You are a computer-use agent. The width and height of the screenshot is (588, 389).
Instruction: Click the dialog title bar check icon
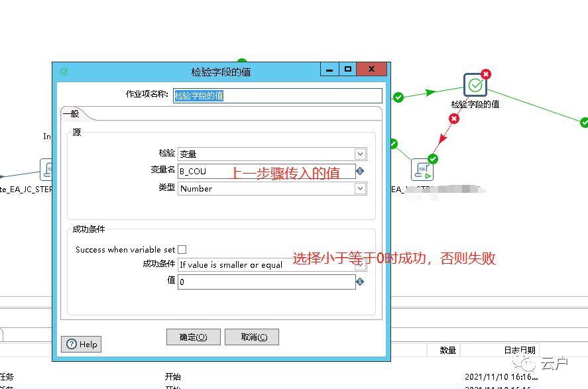click(x=64, y=72)
